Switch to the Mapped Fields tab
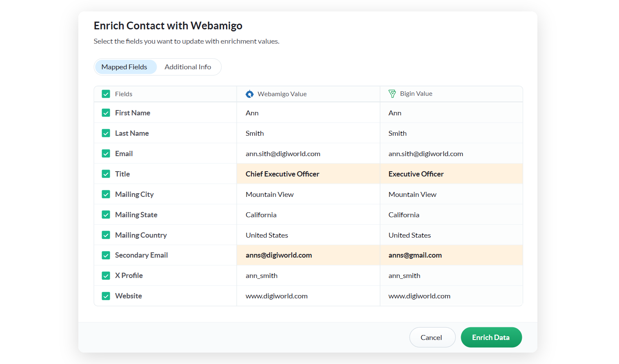The image size is (619, 364). [126, 67]
